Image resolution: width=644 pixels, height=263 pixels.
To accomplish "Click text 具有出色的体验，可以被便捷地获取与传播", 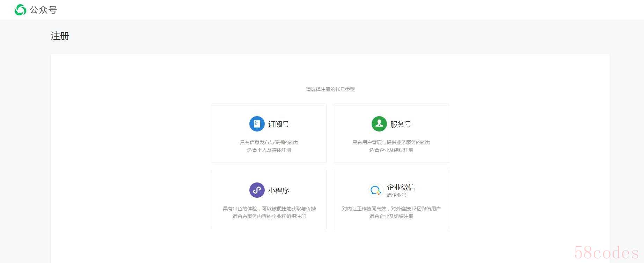I will 269,209.
